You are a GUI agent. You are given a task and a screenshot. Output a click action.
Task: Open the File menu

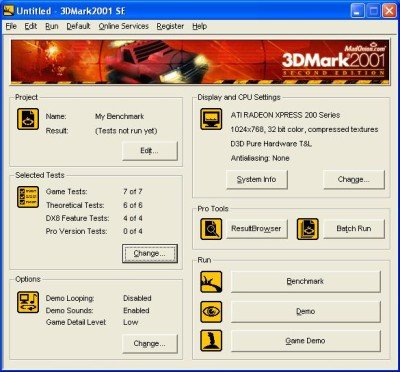coord(11,26)
